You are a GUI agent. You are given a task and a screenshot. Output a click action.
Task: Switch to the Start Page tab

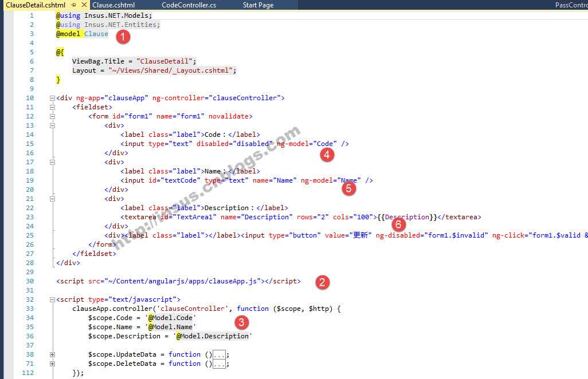coord(258,5)
